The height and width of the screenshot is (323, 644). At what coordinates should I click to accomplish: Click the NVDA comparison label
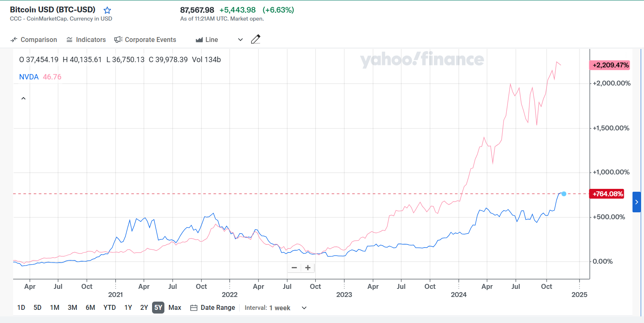coord(29,77)
